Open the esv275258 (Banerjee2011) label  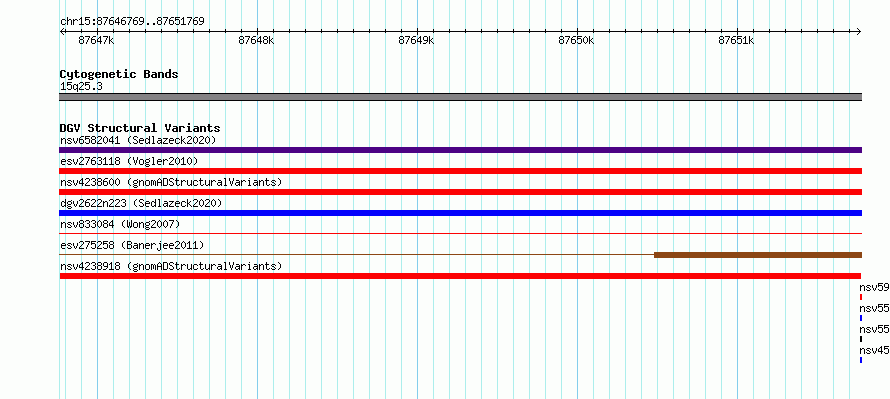tap(132, 245)
